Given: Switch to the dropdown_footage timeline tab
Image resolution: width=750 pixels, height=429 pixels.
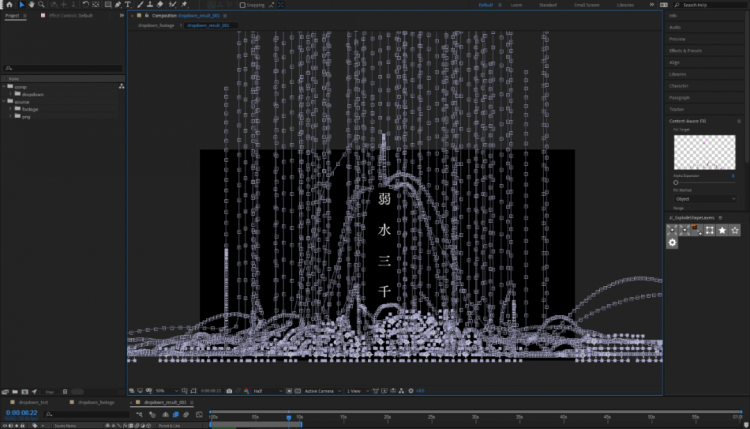Looking at the screenshot, I should tap(96, 402).
